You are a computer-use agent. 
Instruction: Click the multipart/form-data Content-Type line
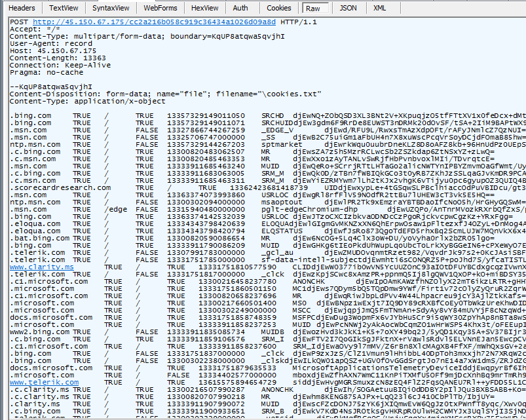(147, 36)
